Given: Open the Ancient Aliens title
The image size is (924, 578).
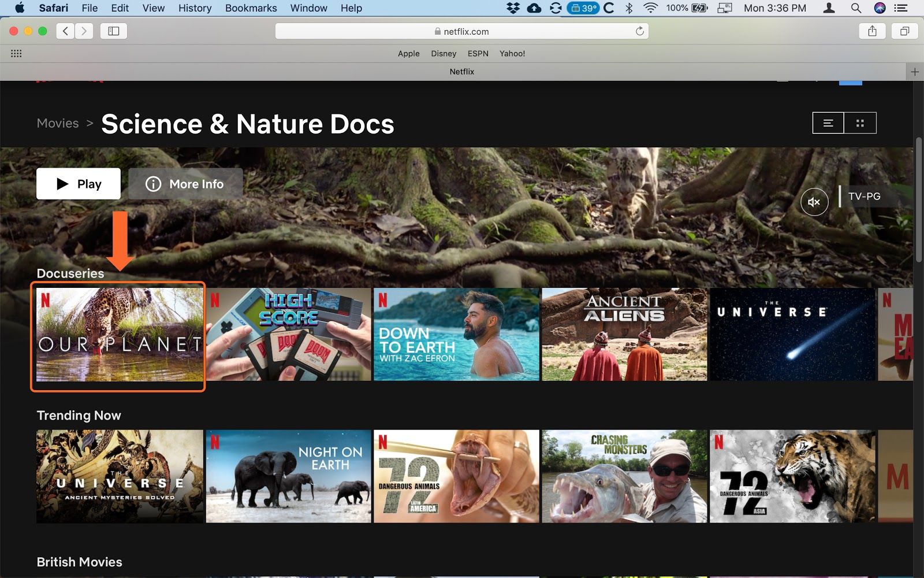Looking at the screenshot, I should 624,335.
